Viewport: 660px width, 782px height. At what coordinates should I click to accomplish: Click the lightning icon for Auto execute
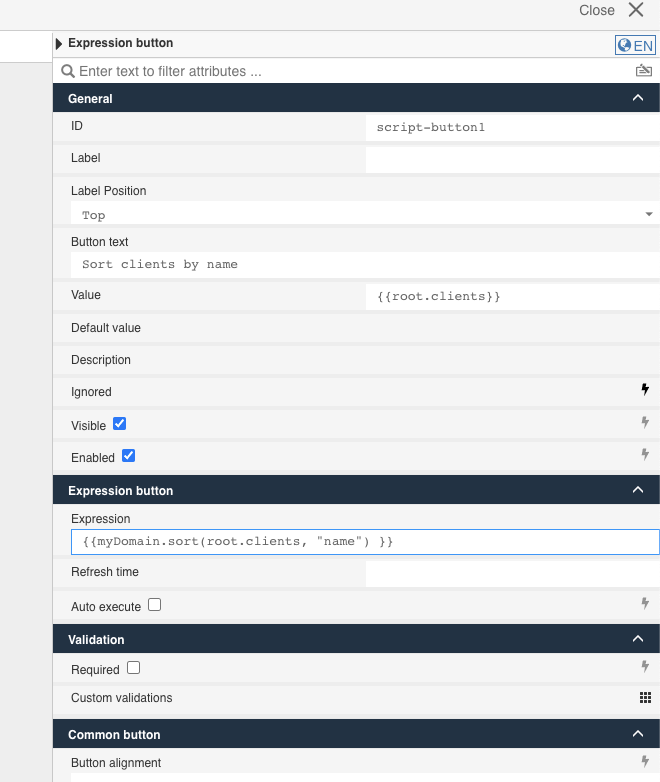point(645,603)
